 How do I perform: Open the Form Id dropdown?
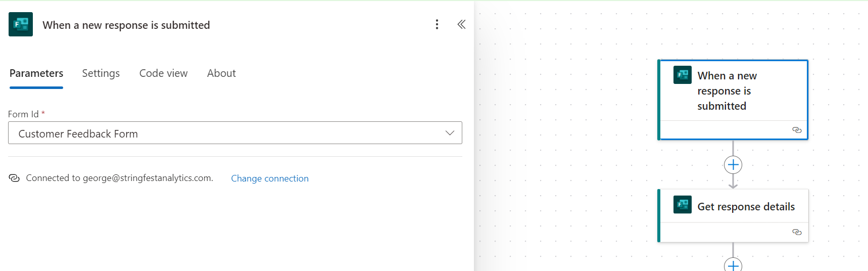click(x=235, y=133)
